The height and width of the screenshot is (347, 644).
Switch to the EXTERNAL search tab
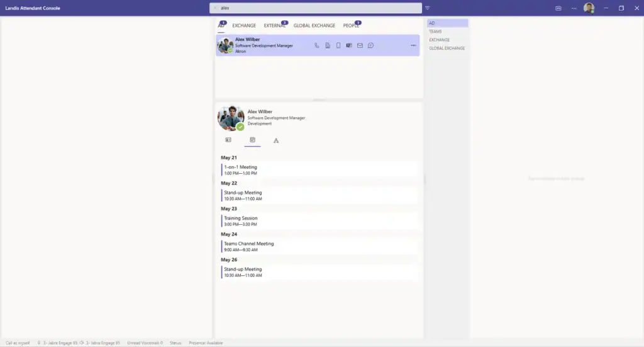click(275, 25)
